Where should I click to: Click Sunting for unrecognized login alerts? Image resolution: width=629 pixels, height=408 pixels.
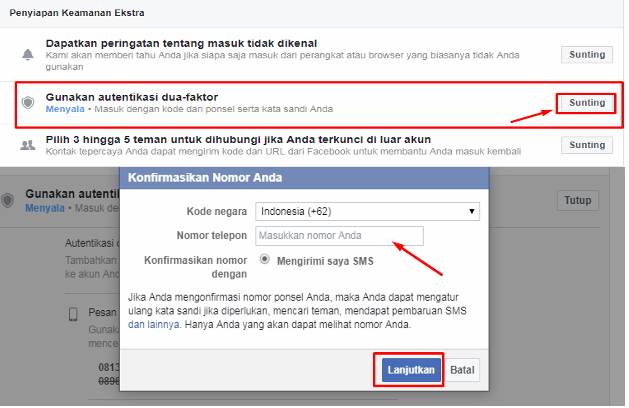(586, 54)
